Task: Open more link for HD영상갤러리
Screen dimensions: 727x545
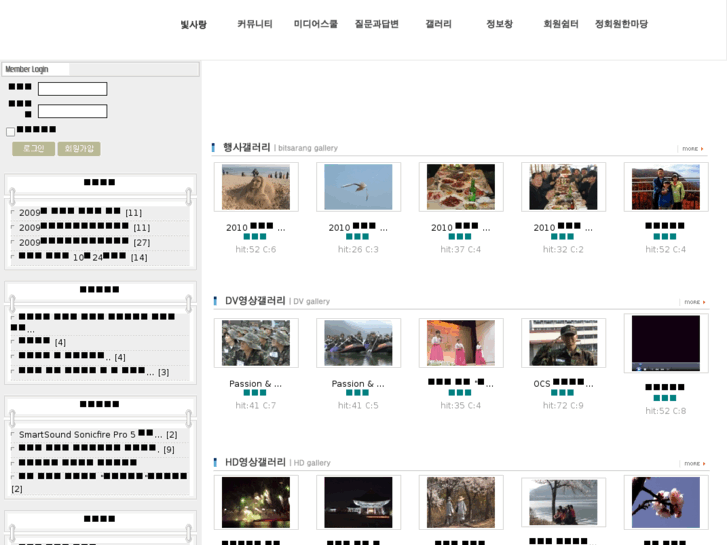Action: (x=695, y=463)
